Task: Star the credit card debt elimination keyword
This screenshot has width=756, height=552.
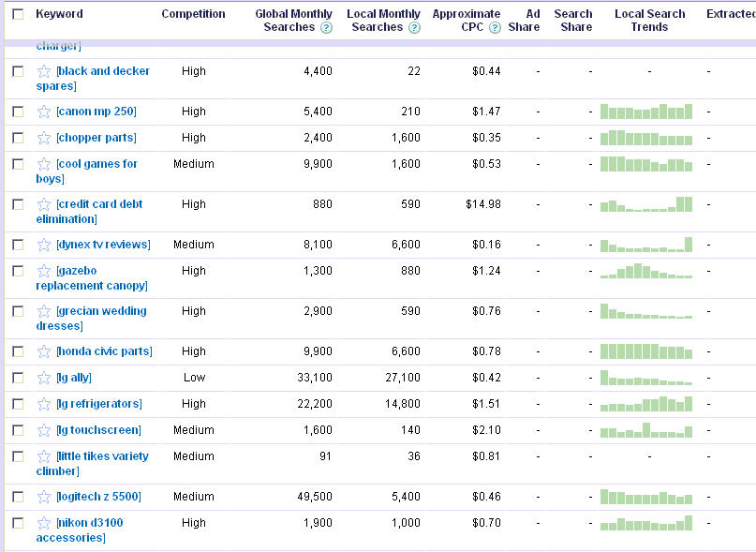Action: pyautogui.click(x=44, y=204)
